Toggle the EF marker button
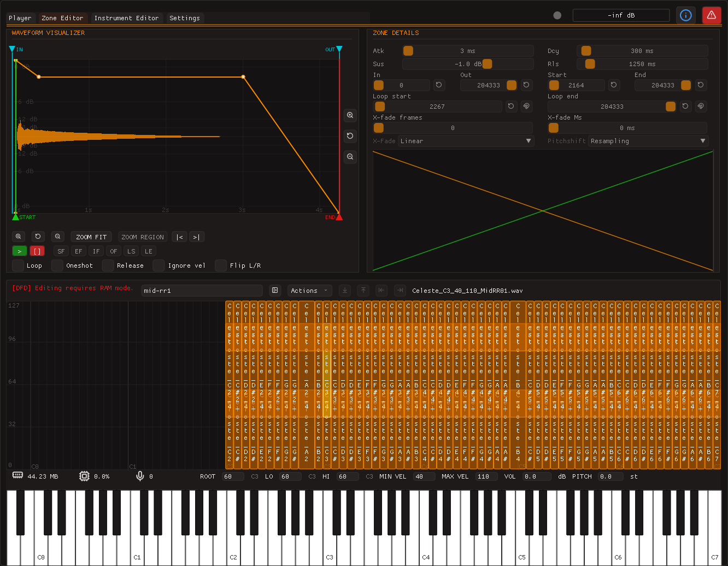This screenshot has width=728, height=566. [79, 251]
